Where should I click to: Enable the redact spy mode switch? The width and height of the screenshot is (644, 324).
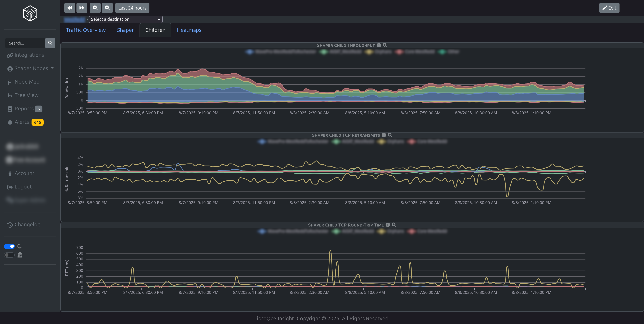tap(10, 255)
